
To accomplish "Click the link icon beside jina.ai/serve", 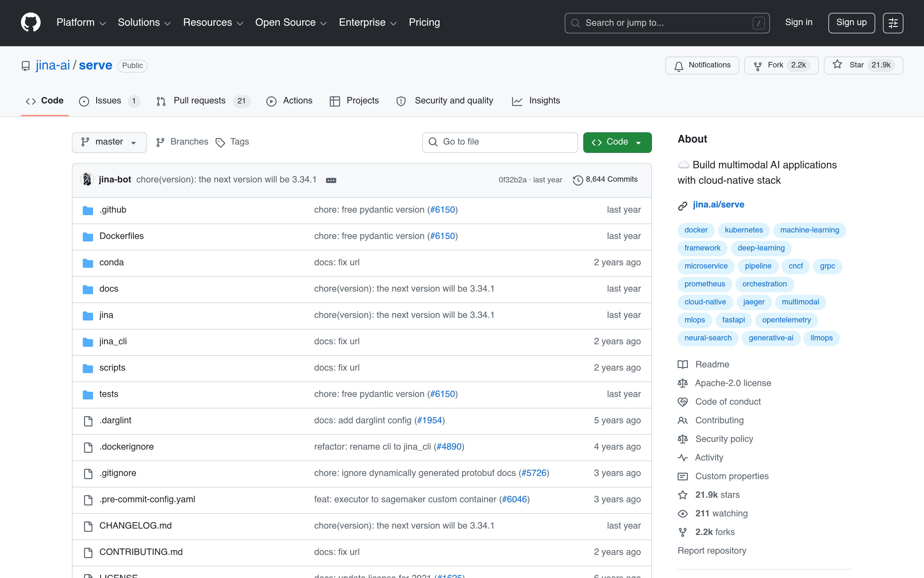I will [683, 206].
